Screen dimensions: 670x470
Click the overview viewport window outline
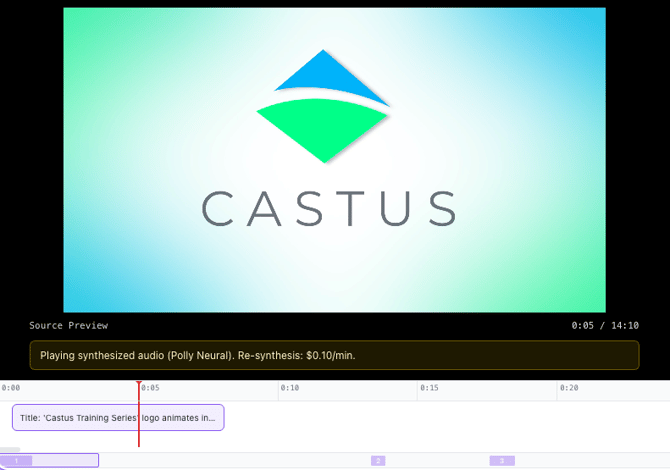point(50,460)
